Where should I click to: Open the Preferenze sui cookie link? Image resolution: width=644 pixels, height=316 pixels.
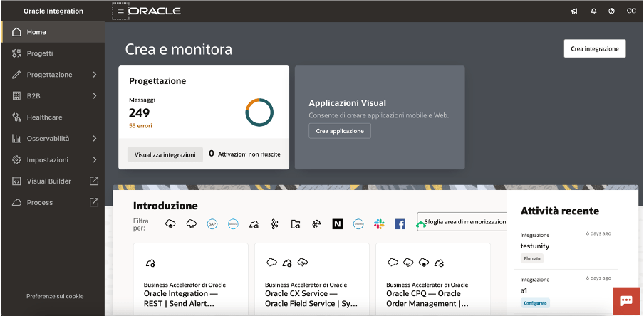click(x=55, y=296)
